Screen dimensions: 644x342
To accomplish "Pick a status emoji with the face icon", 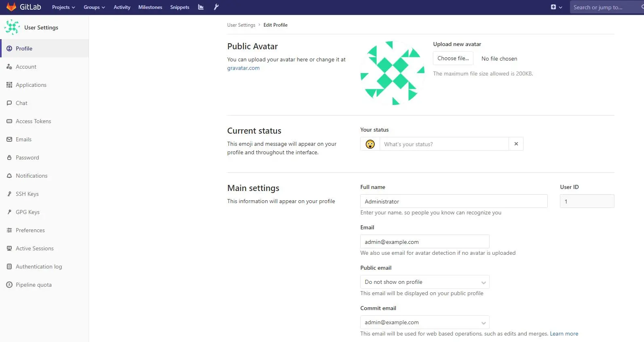I will click(370, 144).
